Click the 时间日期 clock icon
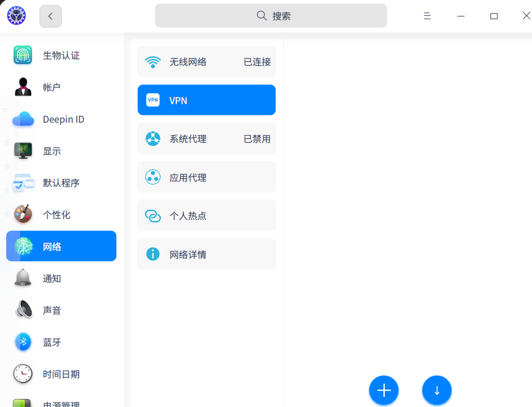 (x=23, y=374)
